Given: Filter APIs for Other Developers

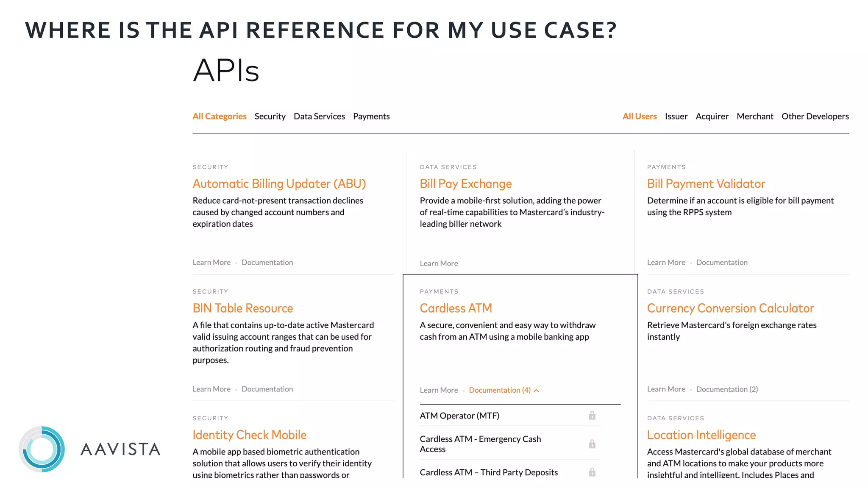Looking at the screenshot, I should tap(815, 116).
